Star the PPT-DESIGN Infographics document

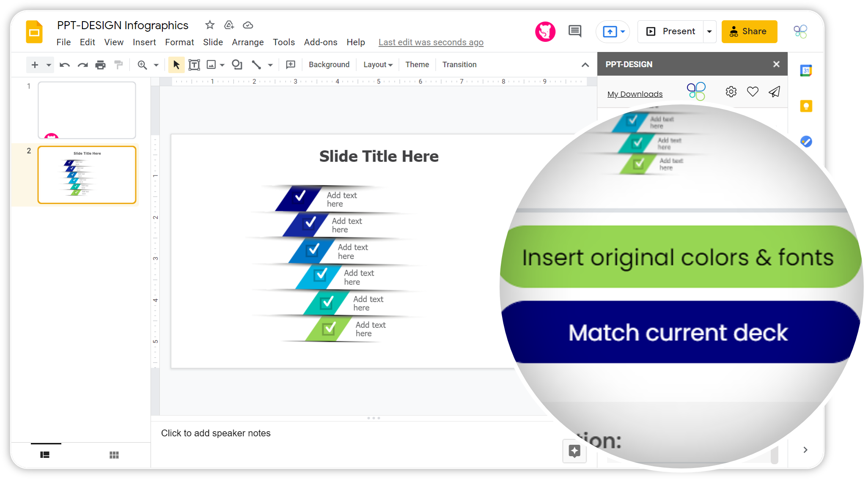[x=210, y=25]
